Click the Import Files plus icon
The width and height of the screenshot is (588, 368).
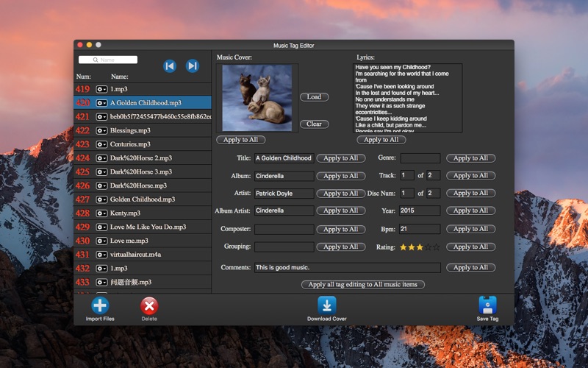(100, 305)
